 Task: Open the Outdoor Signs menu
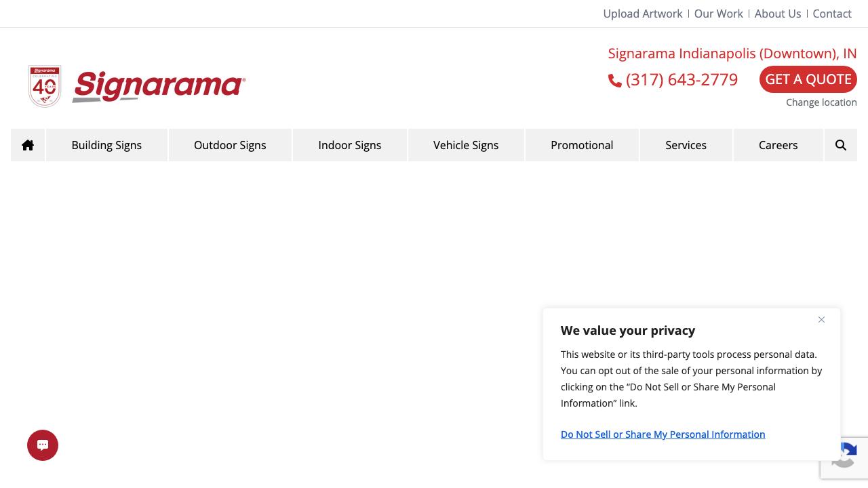pos(230,145)
